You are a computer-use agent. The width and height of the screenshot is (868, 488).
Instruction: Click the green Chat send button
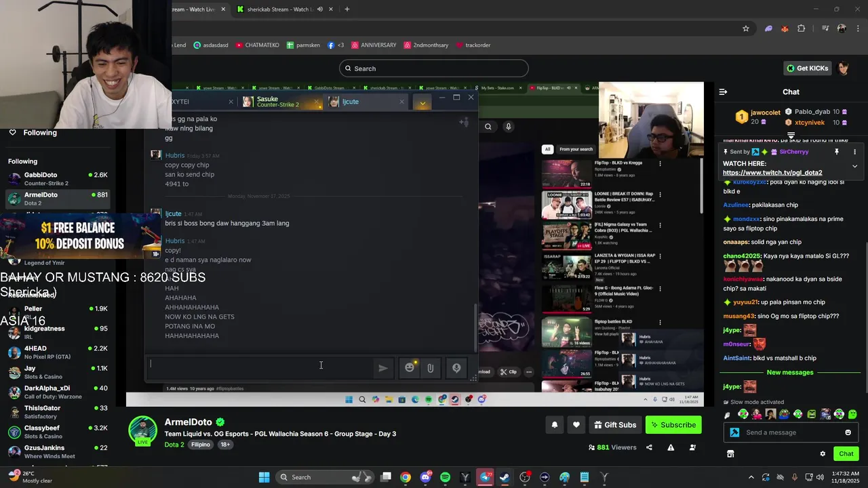tap(846, 454)
